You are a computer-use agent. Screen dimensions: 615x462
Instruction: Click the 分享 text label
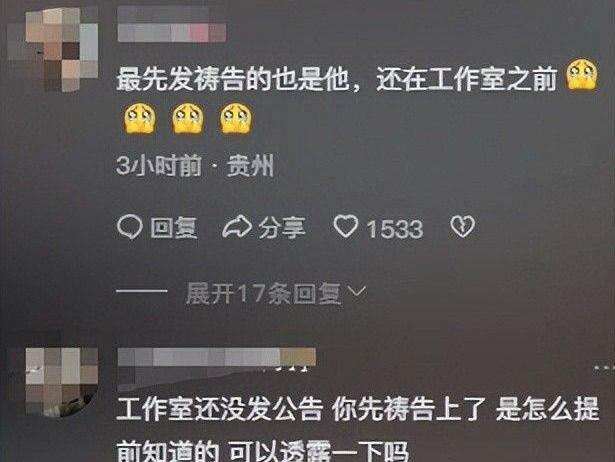click(x=282, y=227)
